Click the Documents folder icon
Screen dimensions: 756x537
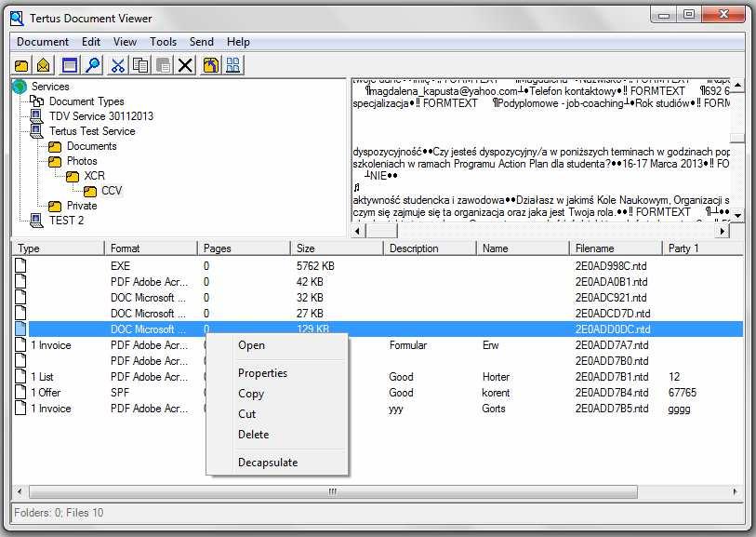point(55,146)
